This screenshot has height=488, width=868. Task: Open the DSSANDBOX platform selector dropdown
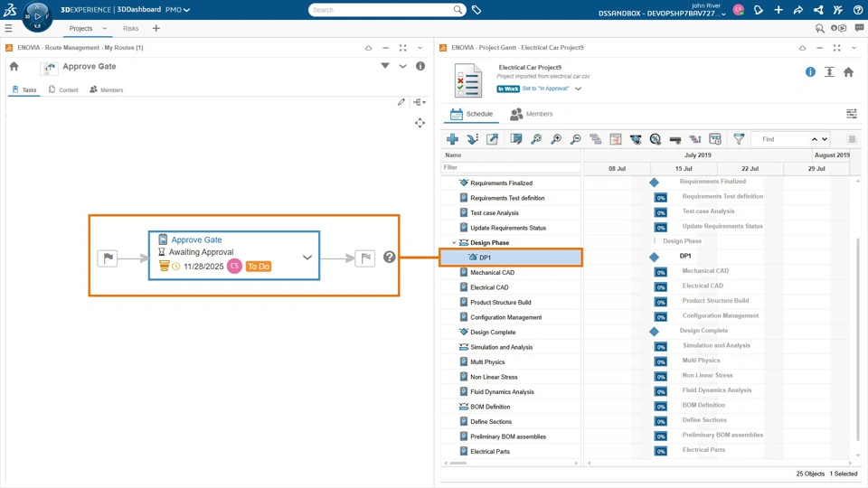tap(723, 14)
